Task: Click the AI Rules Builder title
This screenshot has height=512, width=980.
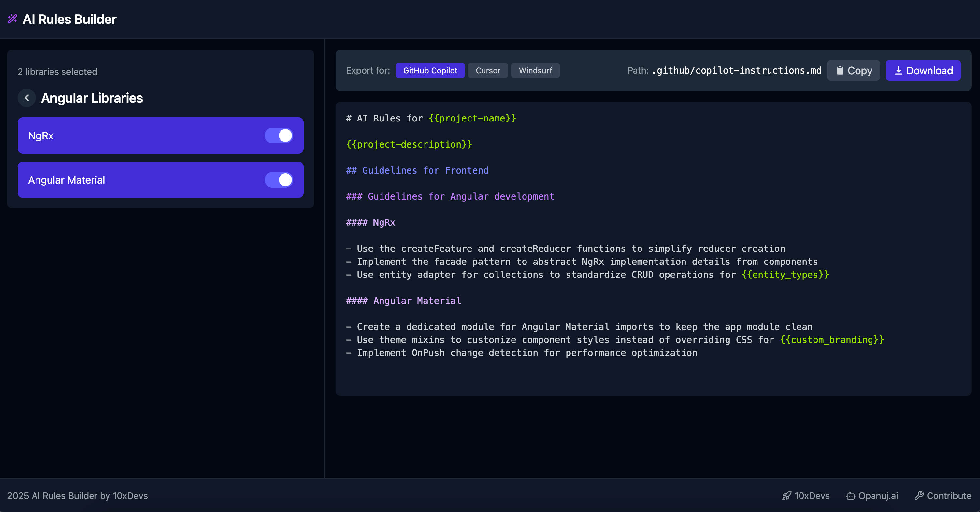Action: (69, 19)
